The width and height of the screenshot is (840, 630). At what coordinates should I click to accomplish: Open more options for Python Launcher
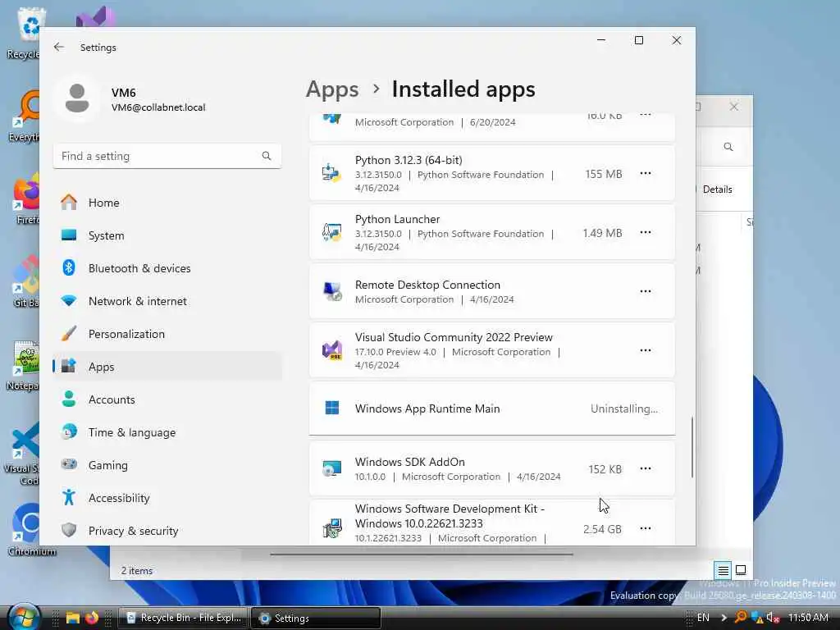coord(646,232)
